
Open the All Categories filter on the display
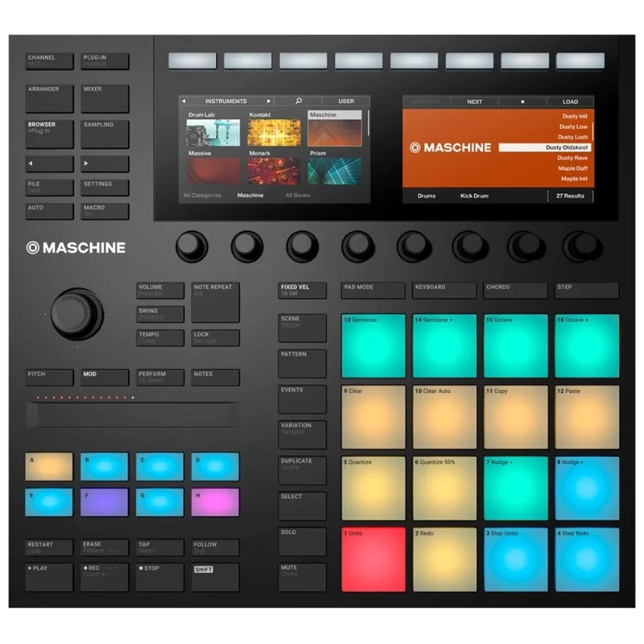click(202, 196)
